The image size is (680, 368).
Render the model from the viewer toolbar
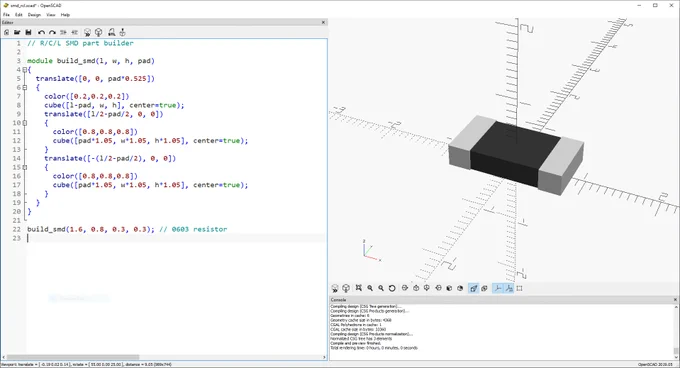(x=346, y=288)
